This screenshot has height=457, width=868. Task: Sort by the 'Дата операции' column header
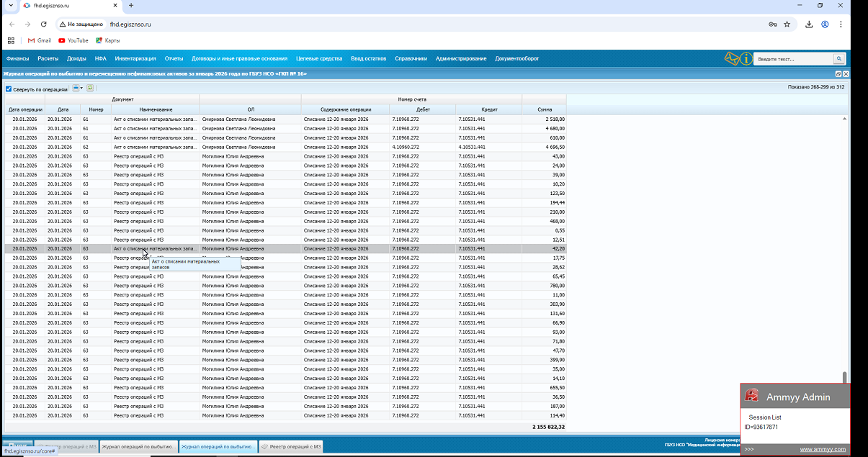tap(25, 109)
